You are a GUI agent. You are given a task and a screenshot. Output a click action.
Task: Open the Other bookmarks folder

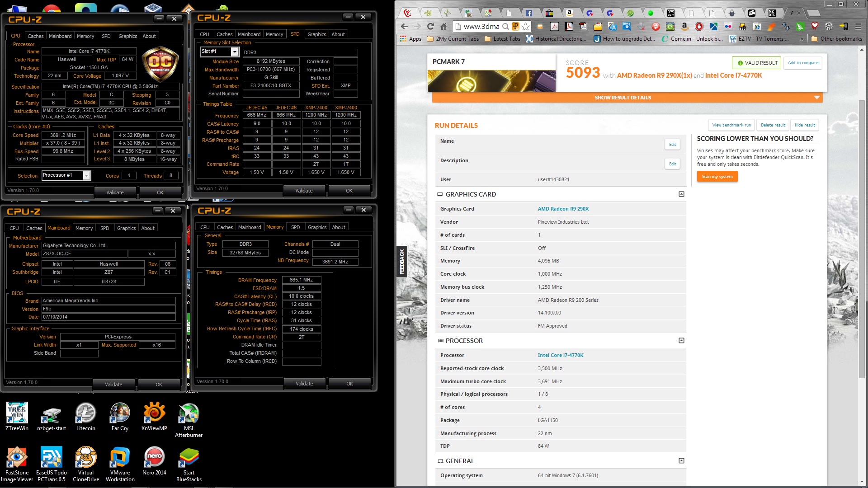[x=837, y=39]
